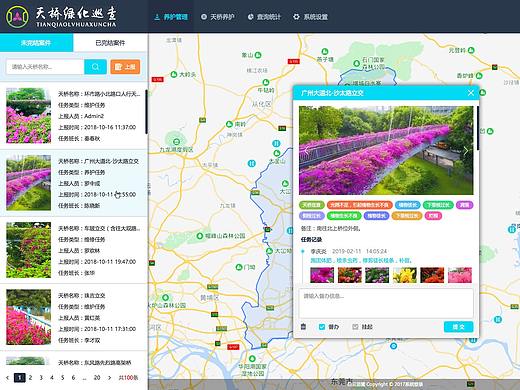This screenshot has width=520, height=390.
Task: Click the gear icon of 系统设置
Action: [x=296, y=17]
